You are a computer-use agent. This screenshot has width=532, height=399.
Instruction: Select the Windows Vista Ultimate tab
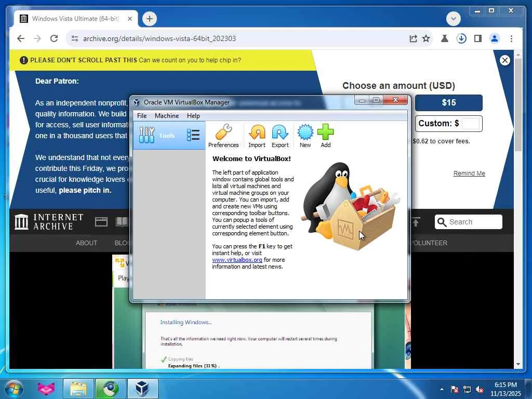pyautogui.click(x=76, y=19)
